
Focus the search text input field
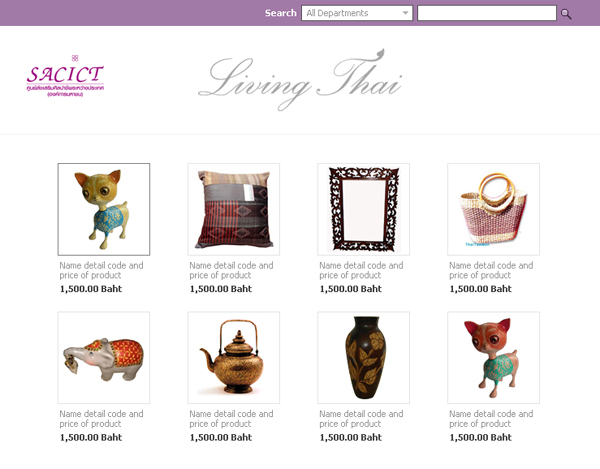click(487, 13)
